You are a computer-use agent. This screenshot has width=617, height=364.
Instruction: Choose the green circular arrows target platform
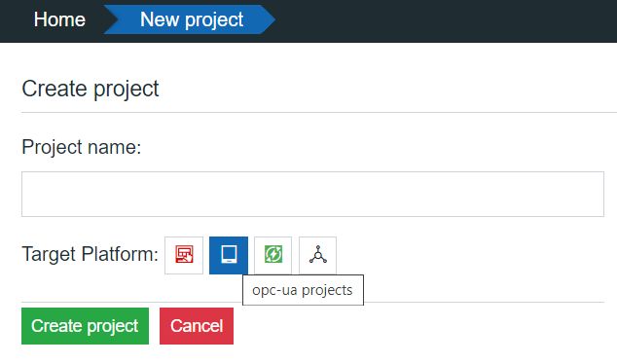[273, 255]
